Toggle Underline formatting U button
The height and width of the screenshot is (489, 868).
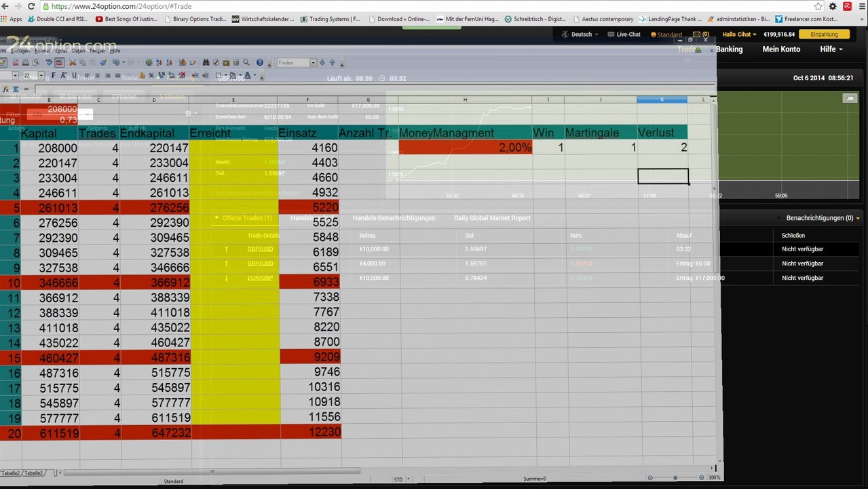click(x=74, y=75)
